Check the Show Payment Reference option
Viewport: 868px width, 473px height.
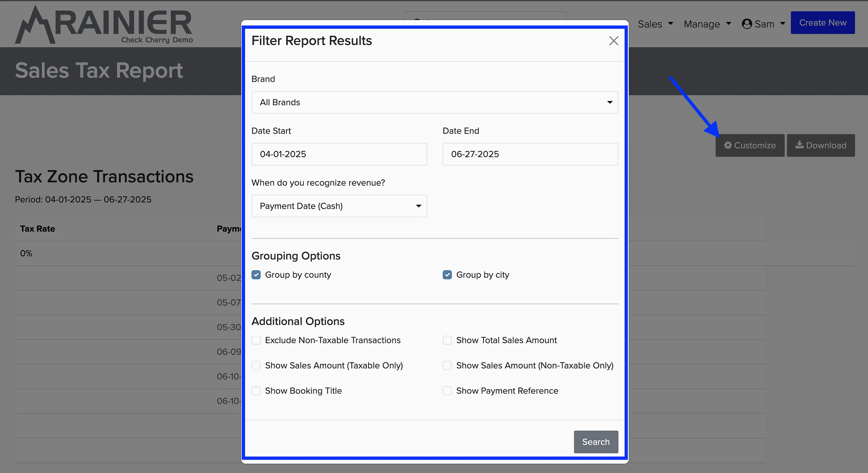[x=447, y=391]
